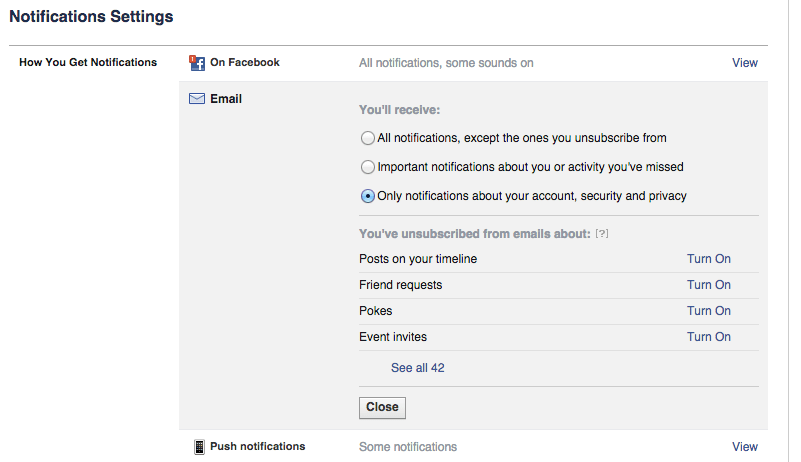Image resolution: width=801 pixels, height=462 pixels.
Task: Turn on Event invites emails
Action: [x=708, y=337]
